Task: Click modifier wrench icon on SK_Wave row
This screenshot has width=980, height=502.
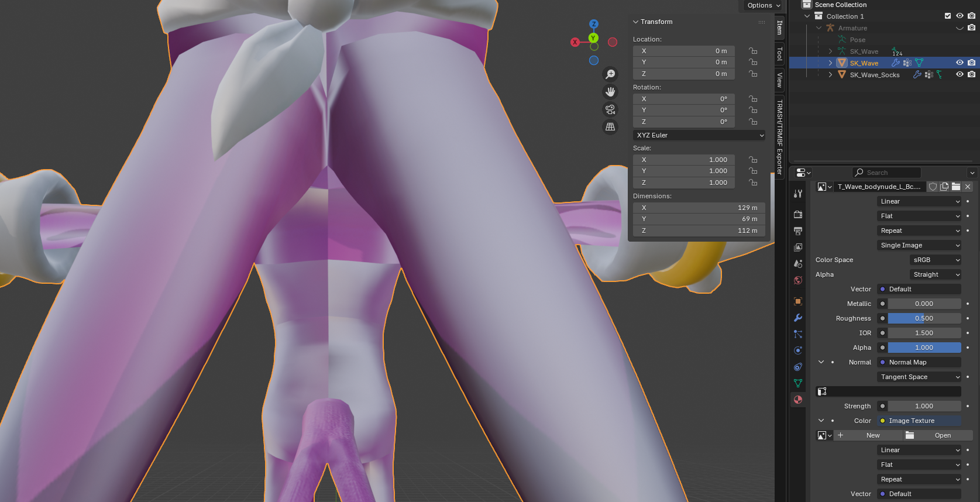Action: click(896, 63)
